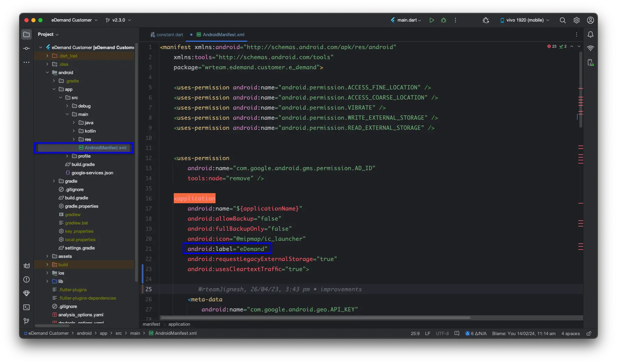Open the Terminal tool window

[26, 307]
